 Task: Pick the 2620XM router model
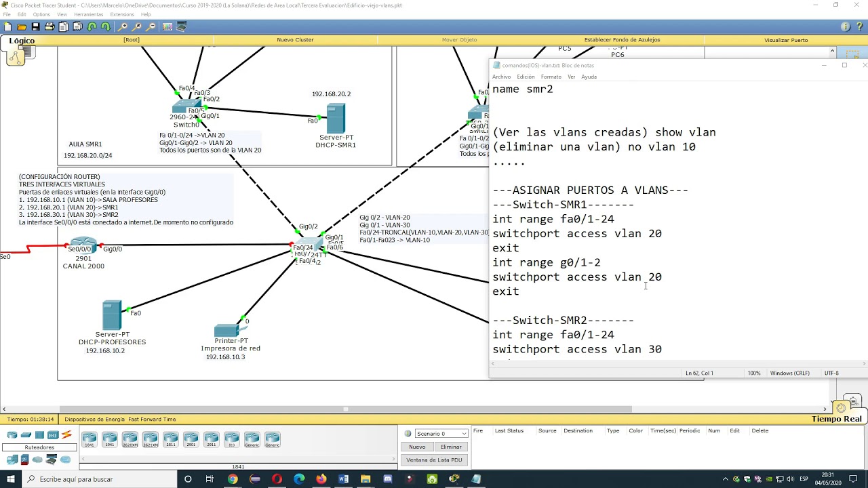coord(130,439)
